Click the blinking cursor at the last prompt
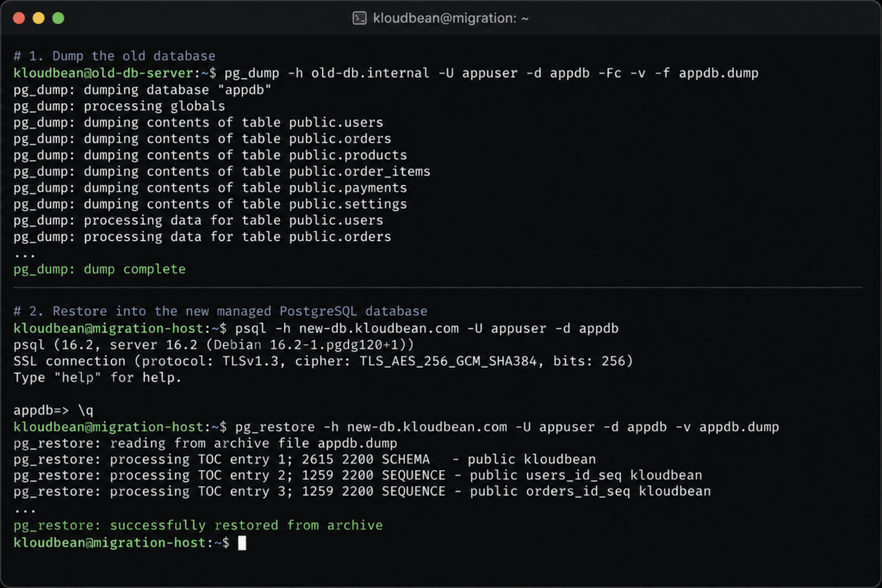 tap(242, 542)
